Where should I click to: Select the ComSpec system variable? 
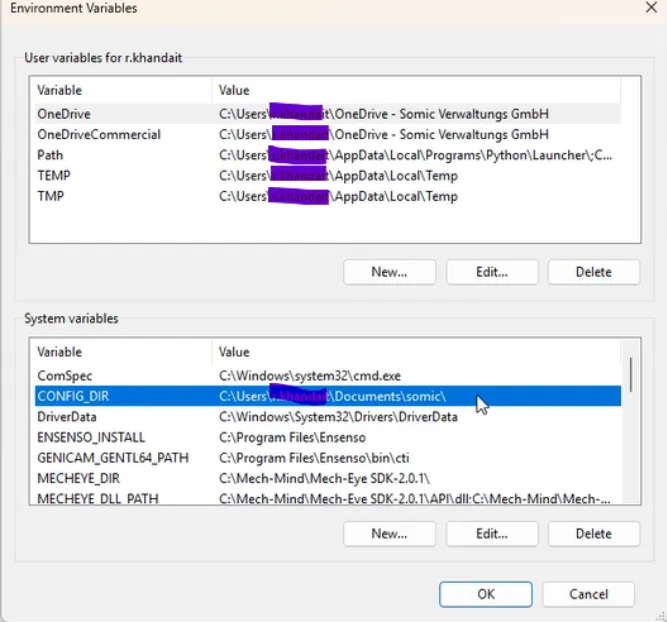(x=328, y=376)
